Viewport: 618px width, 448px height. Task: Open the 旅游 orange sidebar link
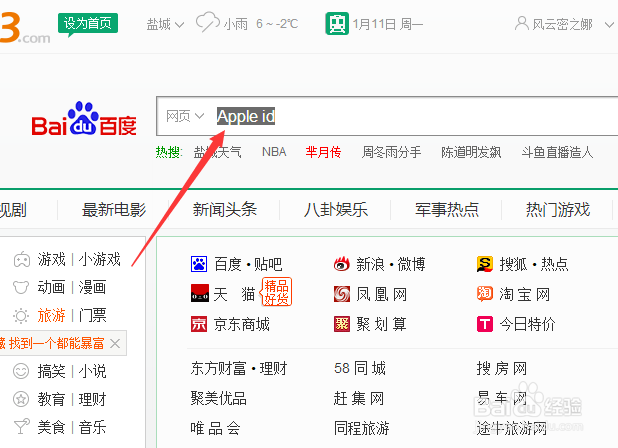(x=51, y=316)
